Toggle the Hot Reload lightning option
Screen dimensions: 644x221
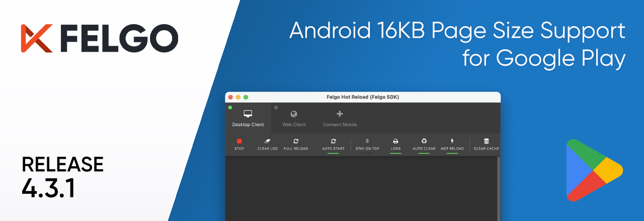pyautogui.click(x=452, y=144)
